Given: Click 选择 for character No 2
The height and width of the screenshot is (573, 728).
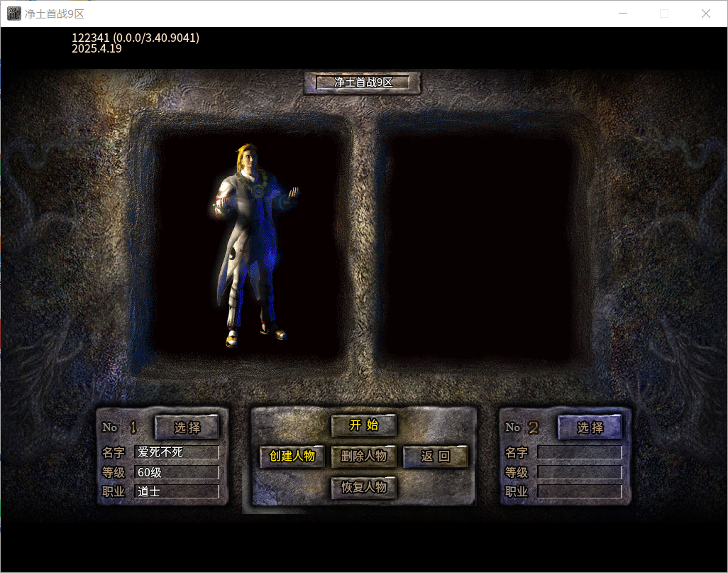Looking at the screenshot, I should 590,427.
